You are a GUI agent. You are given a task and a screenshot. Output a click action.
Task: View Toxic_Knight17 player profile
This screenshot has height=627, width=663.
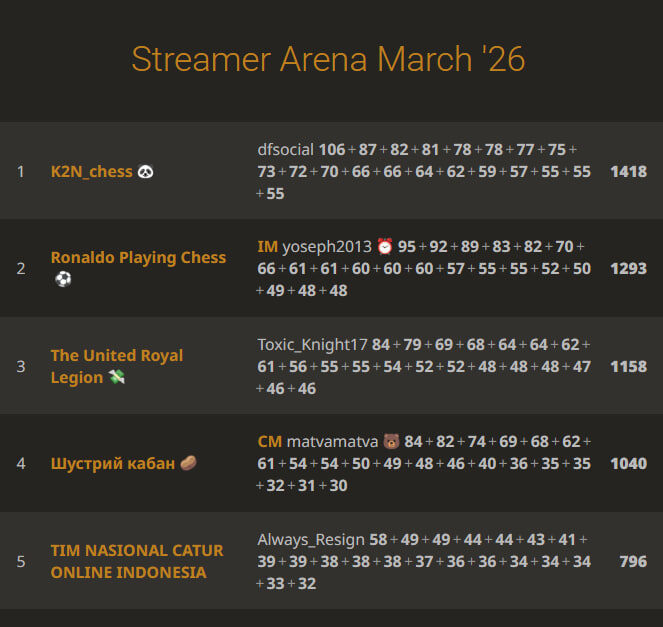(312, 345)
